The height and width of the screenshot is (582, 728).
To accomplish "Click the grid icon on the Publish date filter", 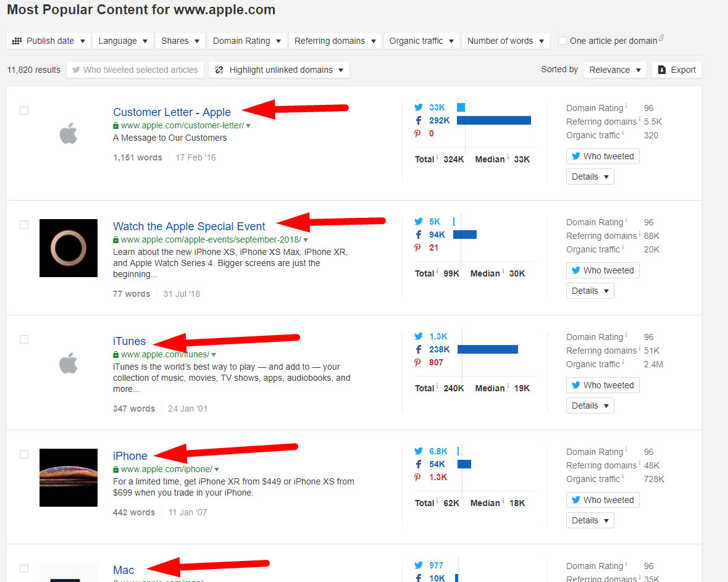I will point(17,40).
